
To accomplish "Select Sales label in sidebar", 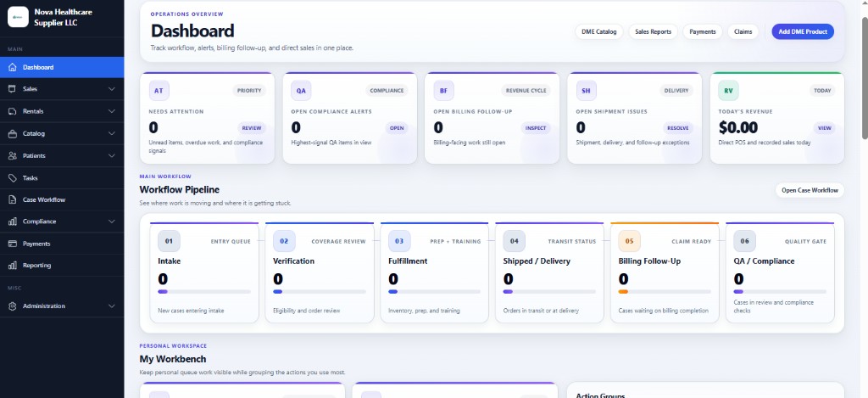I will 30,89.
